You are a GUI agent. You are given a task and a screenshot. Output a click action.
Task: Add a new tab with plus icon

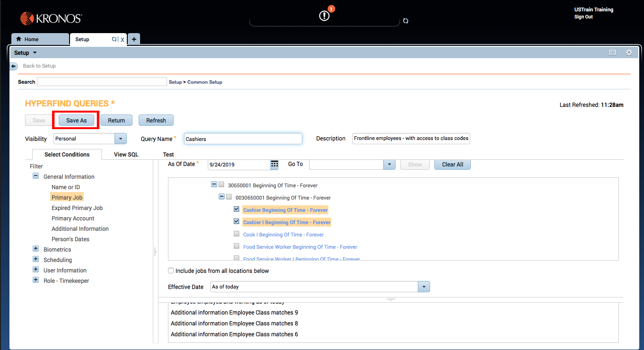(x=134, y=39)
